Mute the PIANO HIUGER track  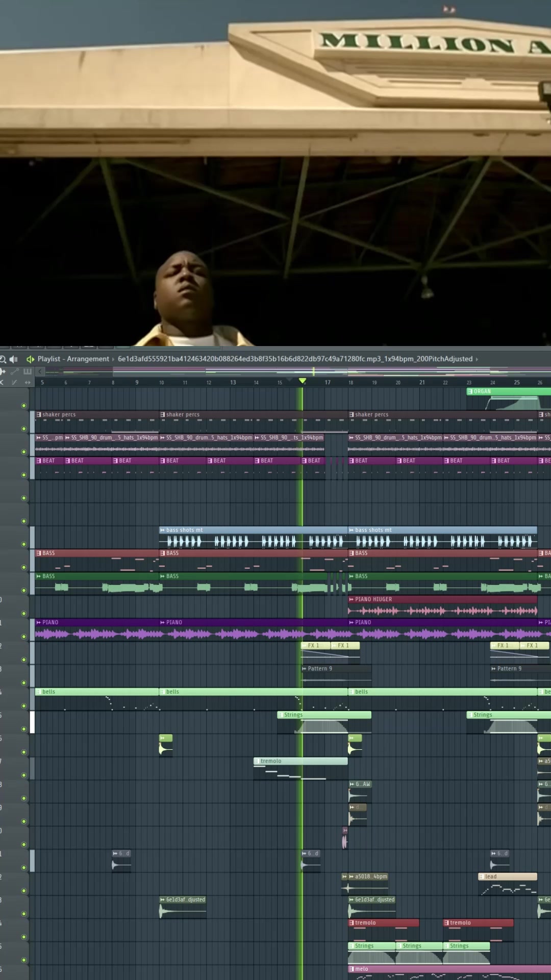pos(23,614)
